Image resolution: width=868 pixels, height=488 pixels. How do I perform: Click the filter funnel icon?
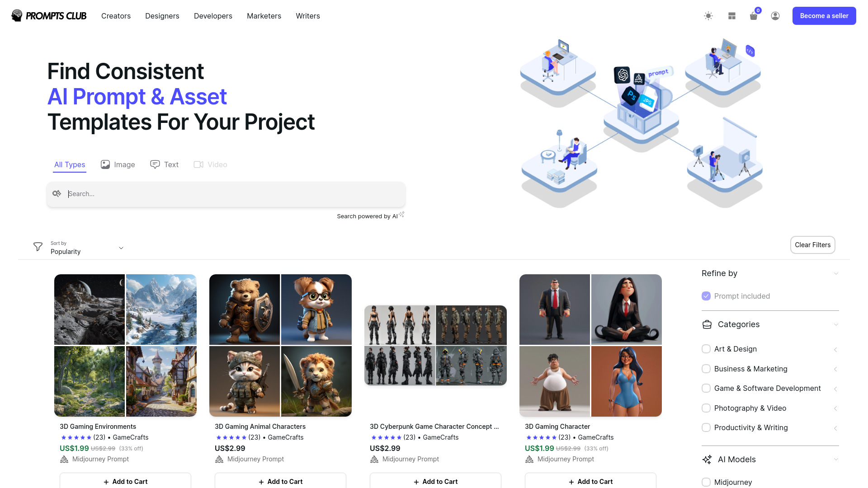[38, 247]
